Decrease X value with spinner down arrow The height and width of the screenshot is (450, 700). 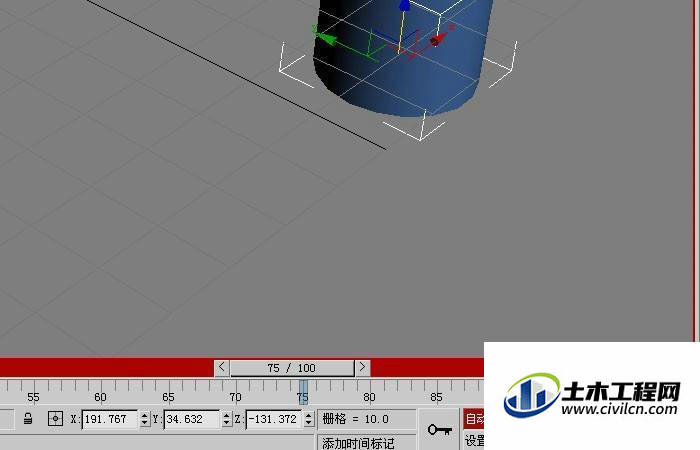pos(145,423)
